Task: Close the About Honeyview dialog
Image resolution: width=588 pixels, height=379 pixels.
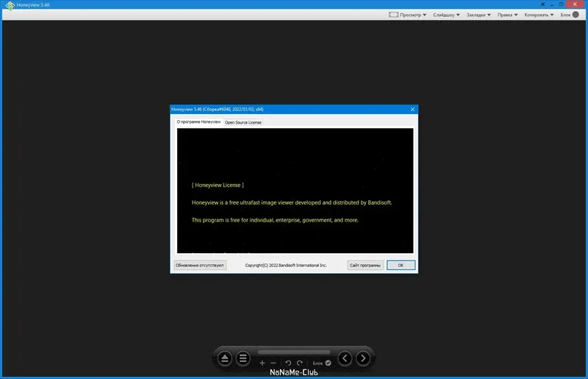Action: [412, 110]
